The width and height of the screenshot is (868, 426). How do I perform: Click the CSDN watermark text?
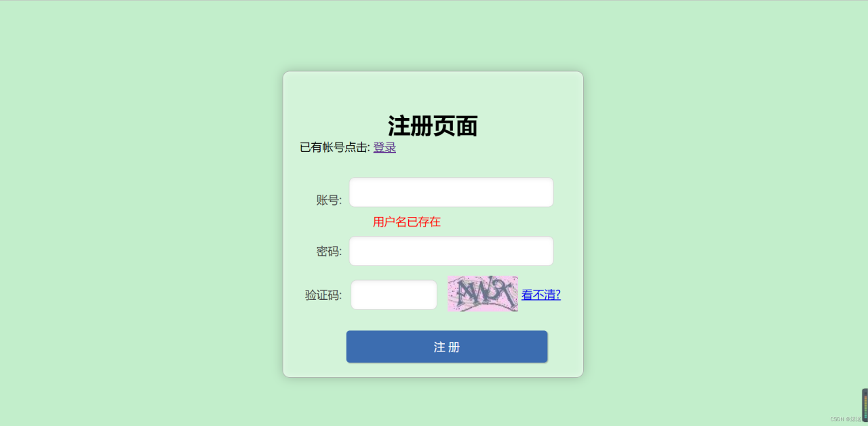846,419
